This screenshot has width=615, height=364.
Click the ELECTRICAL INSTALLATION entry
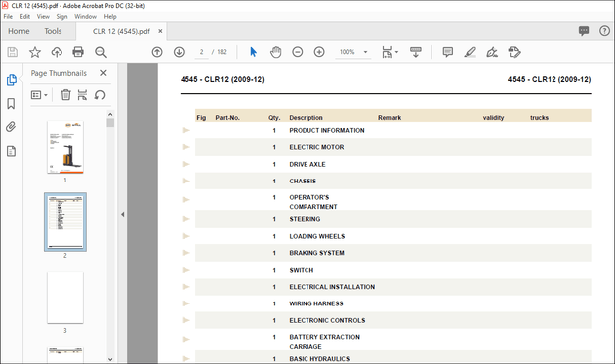tap(332, 287)
